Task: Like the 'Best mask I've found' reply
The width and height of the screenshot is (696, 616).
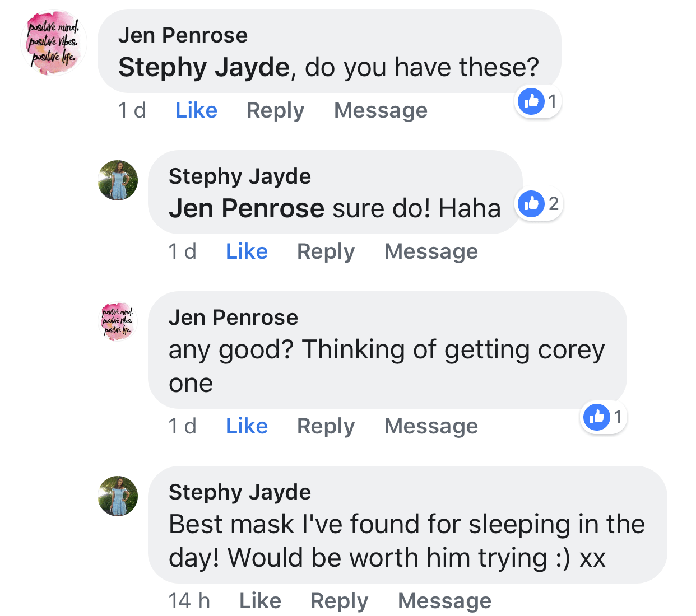Action: pos(260,601)
